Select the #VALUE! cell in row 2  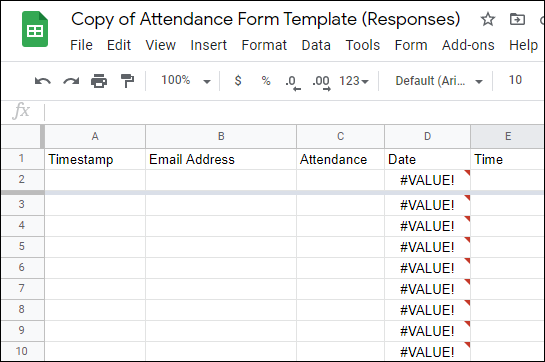click(x=428, y=180)
